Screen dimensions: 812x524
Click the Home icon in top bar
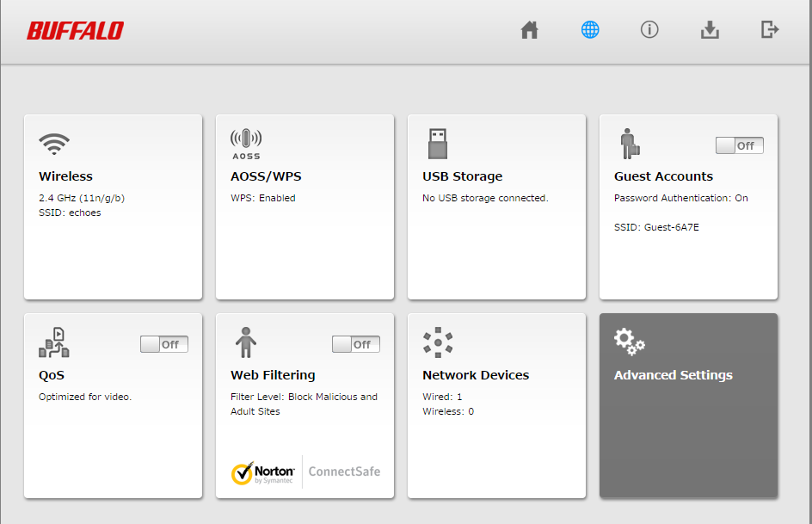[529, 30]
